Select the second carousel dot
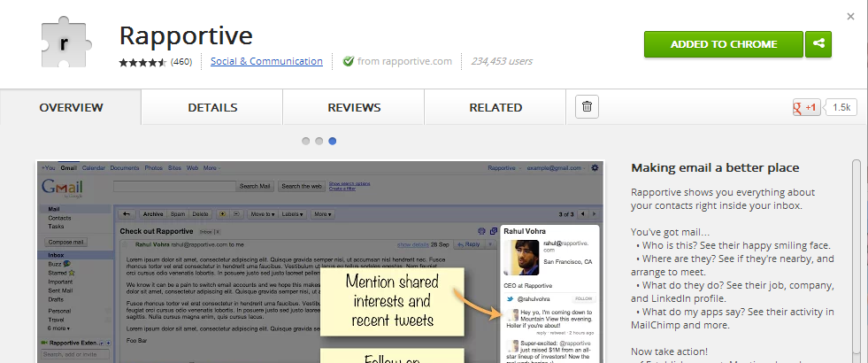The height and width of the screenshot is (363, 868). click(x=319, y=141)
